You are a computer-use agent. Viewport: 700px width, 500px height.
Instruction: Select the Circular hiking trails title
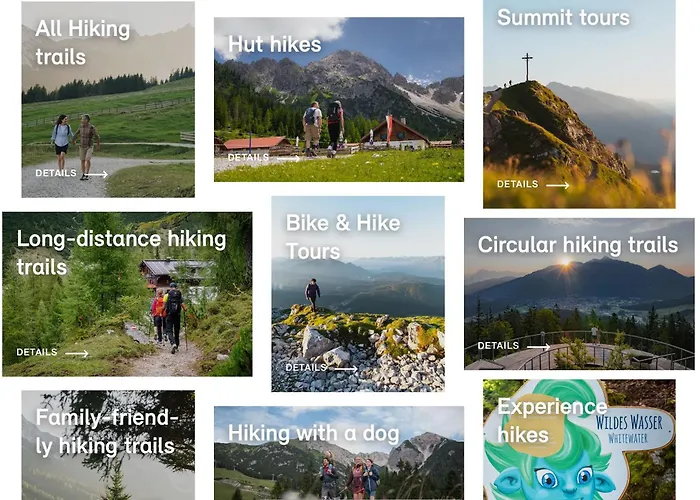578,245
